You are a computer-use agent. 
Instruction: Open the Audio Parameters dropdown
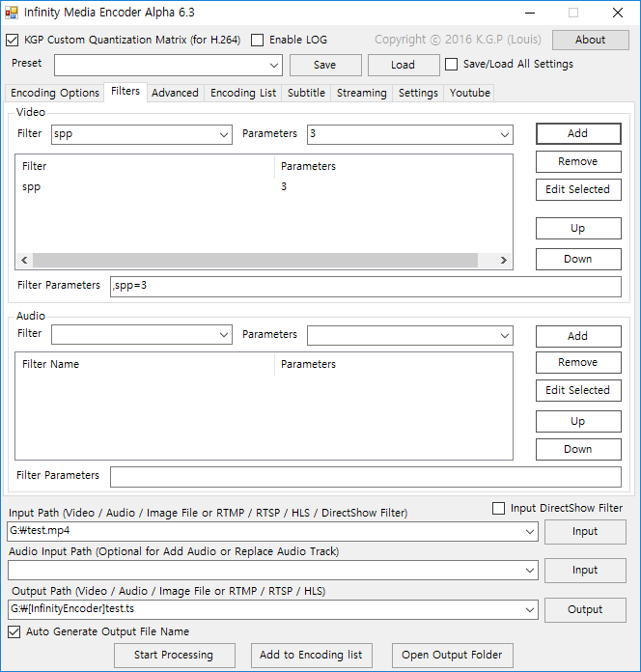pyautogui.click(x=505, y=336)
